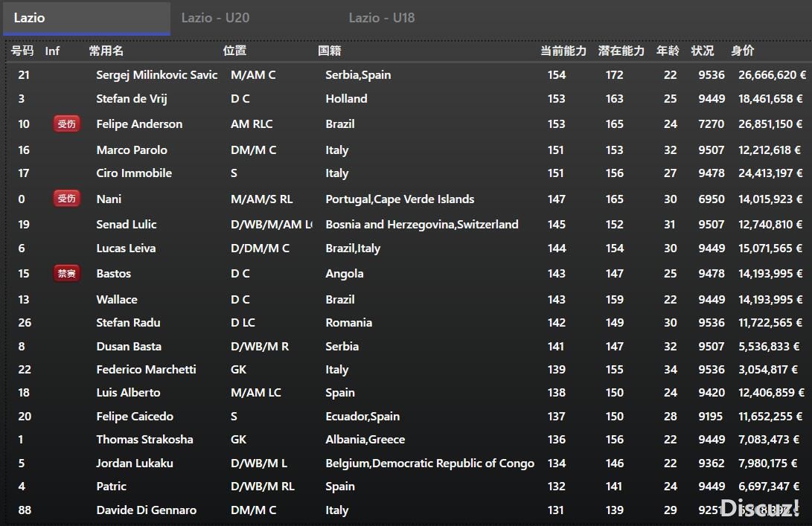Click age 34 in Federico Marchetti row
Screen dimensions: 812x526
pos(670,370)
